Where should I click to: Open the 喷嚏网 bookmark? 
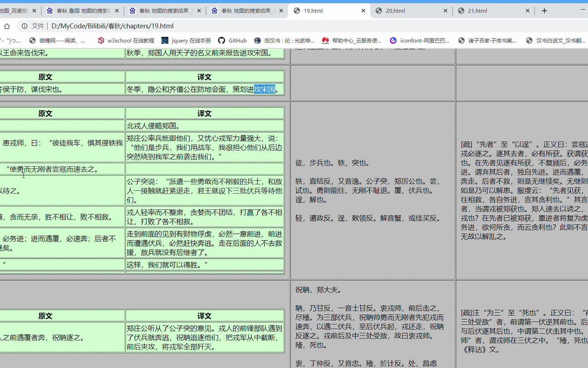click(58, 41)
